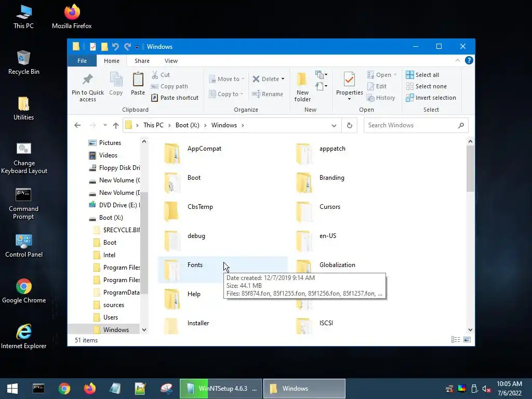This screenshot has width=532, height=399.
Task: Click the Rename ribbon button
Action: (268, 94)
